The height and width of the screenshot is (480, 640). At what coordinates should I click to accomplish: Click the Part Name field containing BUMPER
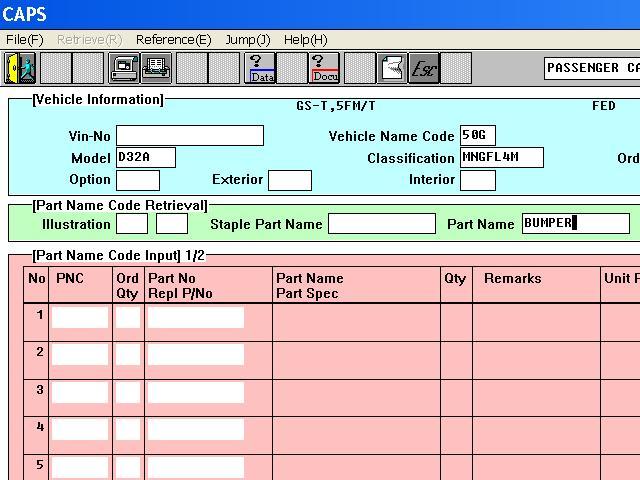tap(576, 224)
